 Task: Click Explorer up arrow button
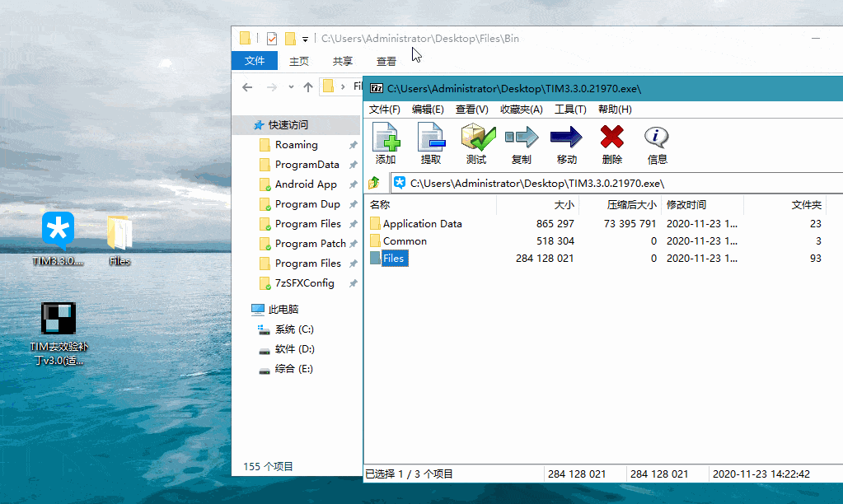tap(308, 87)
